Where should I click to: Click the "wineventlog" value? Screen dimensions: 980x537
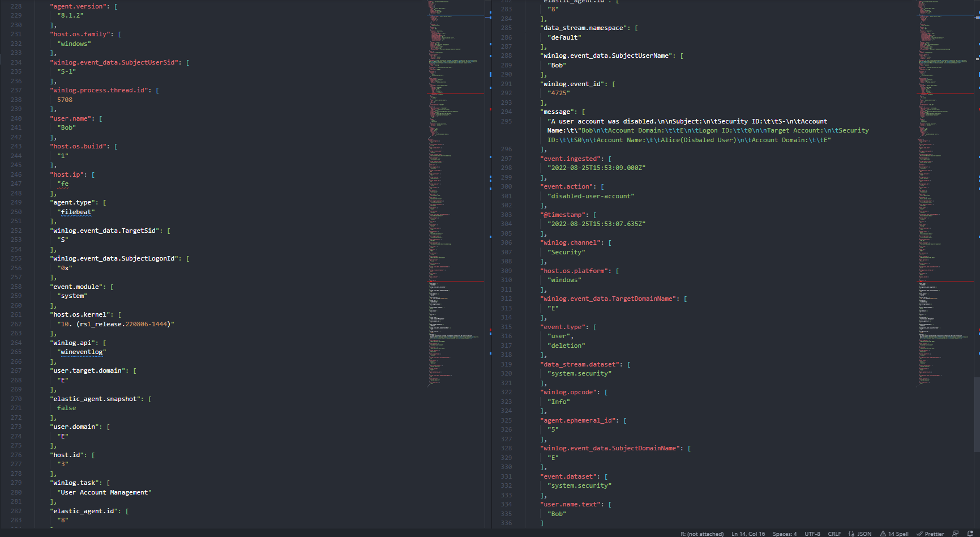[82, 352]
